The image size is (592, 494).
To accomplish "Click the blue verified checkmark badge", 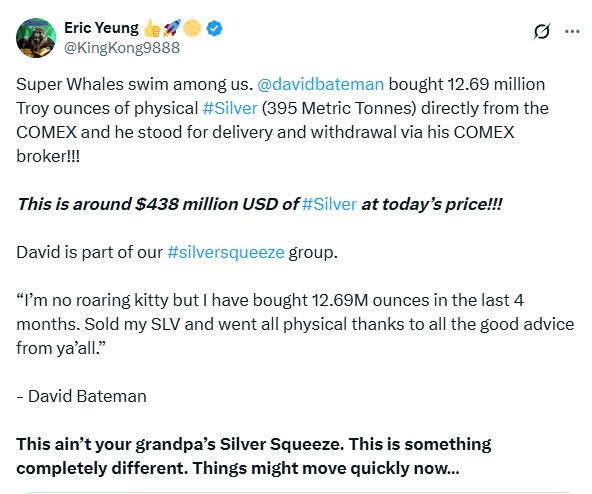I will (214, 28).
